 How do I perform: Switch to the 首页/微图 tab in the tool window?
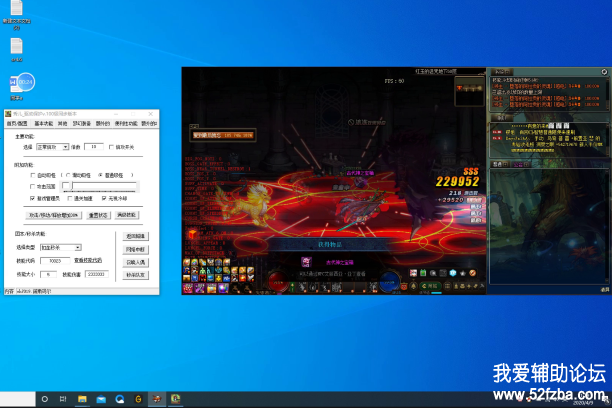17,123
